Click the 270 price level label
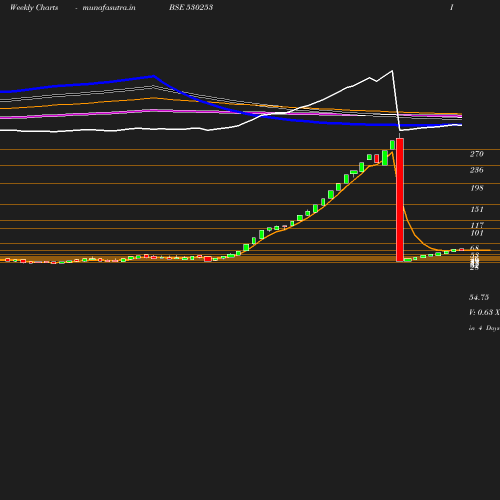Image resolution: width=500 pixels, height=500 pixels. point(477,154)
